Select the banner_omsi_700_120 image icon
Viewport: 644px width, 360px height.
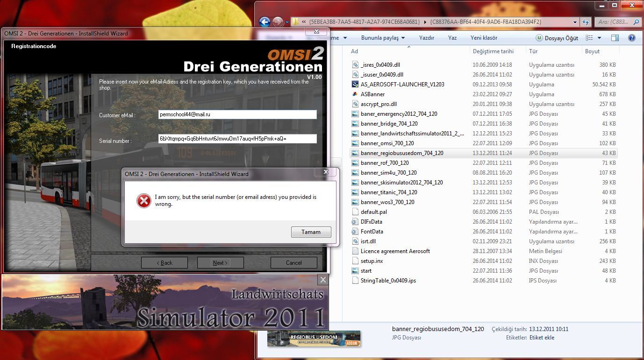pyautogui.click(x=355, y=143)
